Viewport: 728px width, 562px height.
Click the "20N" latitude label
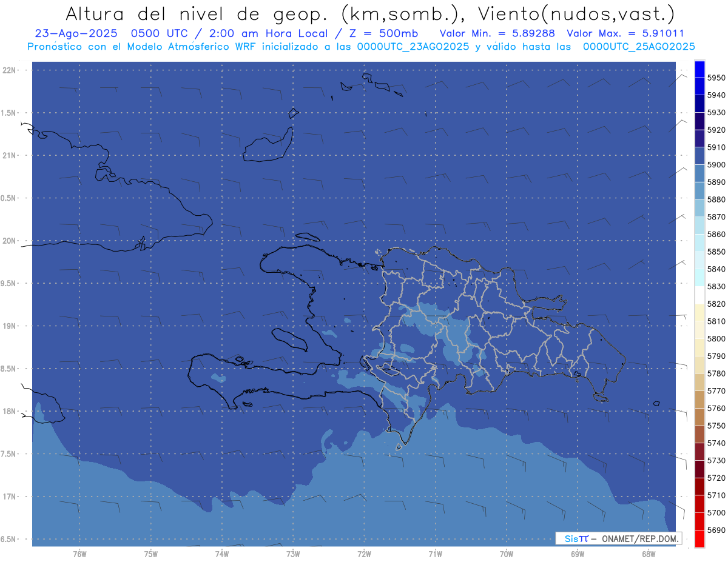(x=10, y=241)
